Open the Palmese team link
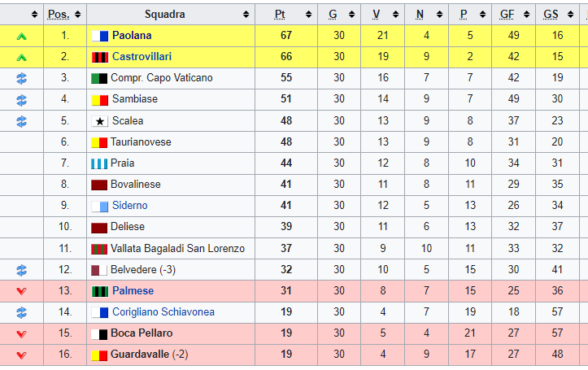 [x=133, y=291]
